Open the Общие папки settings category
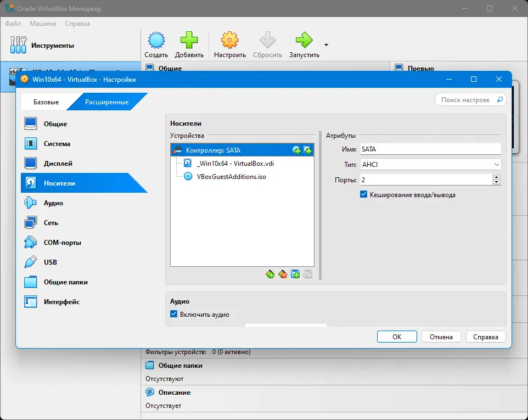The image size is (528, 420). 84,282
